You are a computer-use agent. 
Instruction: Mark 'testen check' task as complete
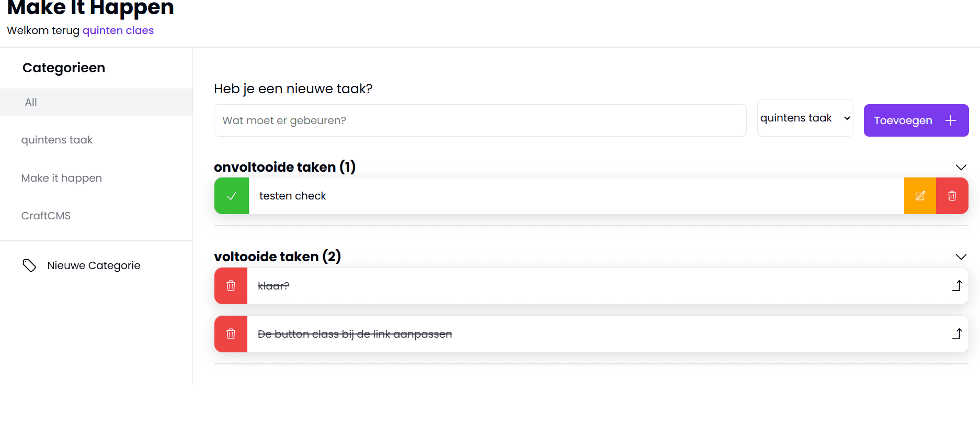(x=232, y=196)
